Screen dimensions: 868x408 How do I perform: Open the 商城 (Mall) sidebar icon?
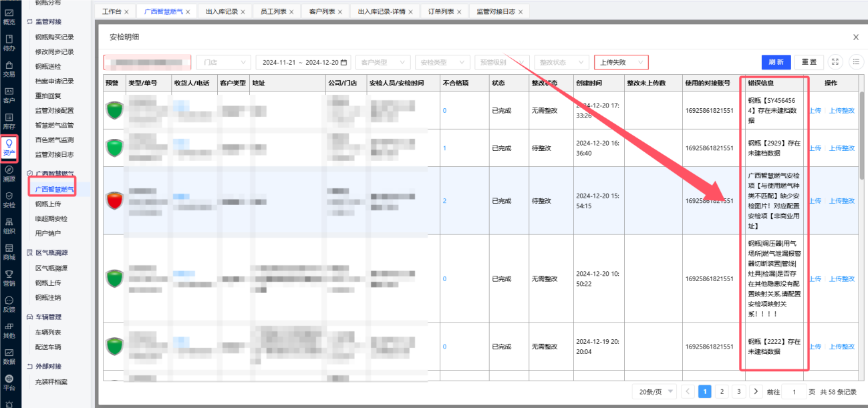(9, 252)
